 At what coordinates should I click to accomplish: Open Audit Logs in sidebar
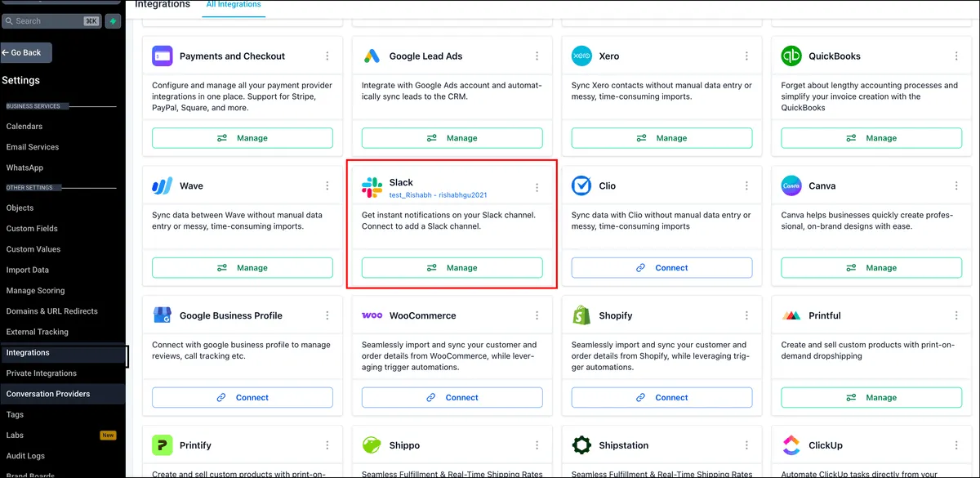pyautogui.click(x=25, y=456)
